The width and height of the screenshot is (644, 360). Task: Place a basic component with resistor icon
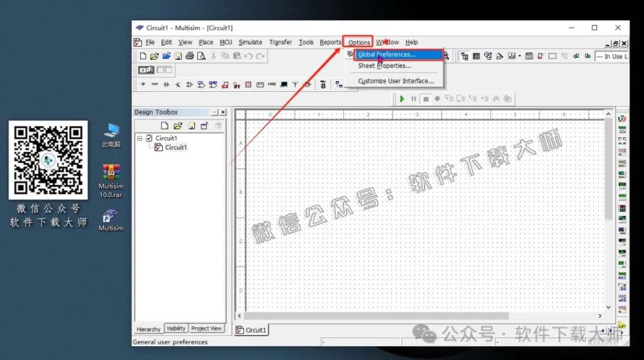(x=155, y=85)
